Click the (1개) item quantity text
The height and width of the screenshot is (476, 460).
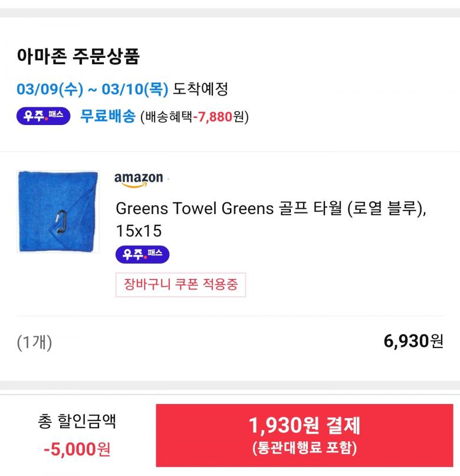34,342
